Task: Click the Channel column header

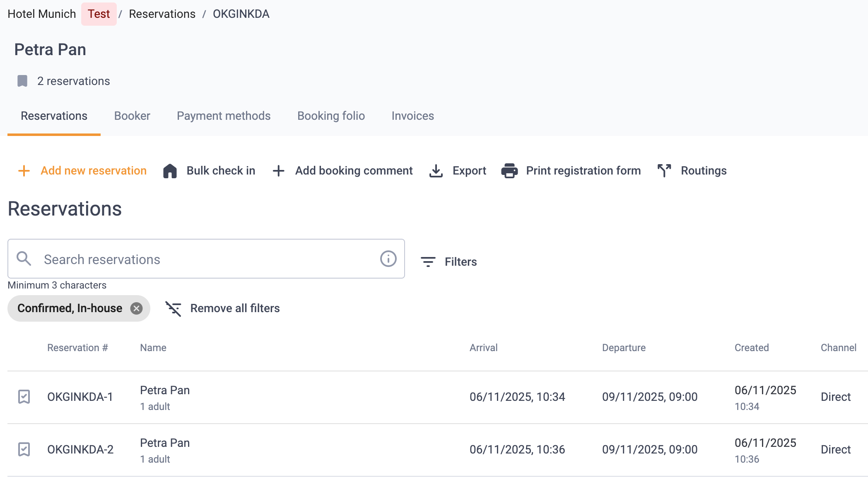Action: point(839,348)
